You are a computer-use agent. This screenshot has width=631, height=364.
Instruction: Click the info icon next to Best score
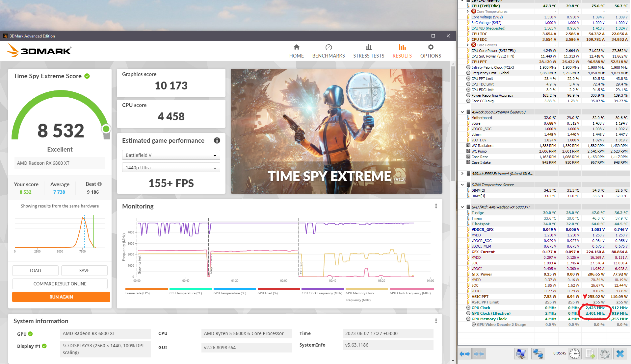(x=99, y=184)
